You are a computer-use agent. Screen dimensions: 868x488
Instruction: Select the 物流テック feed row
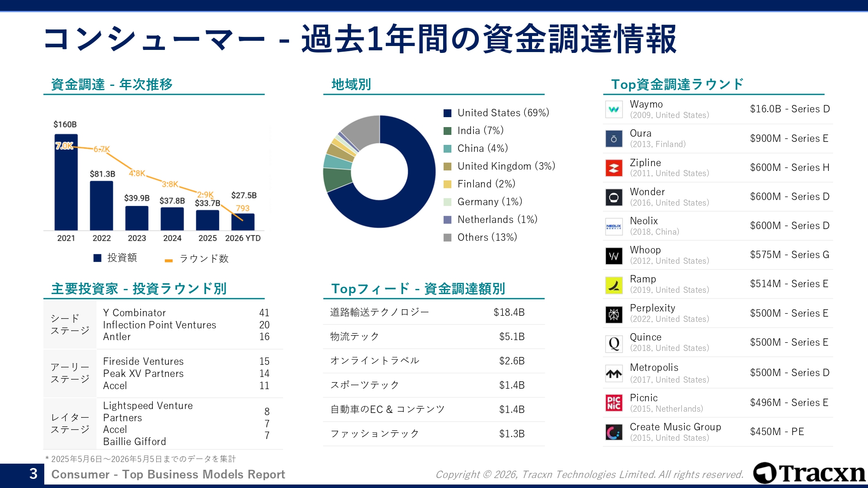point(434,337)
